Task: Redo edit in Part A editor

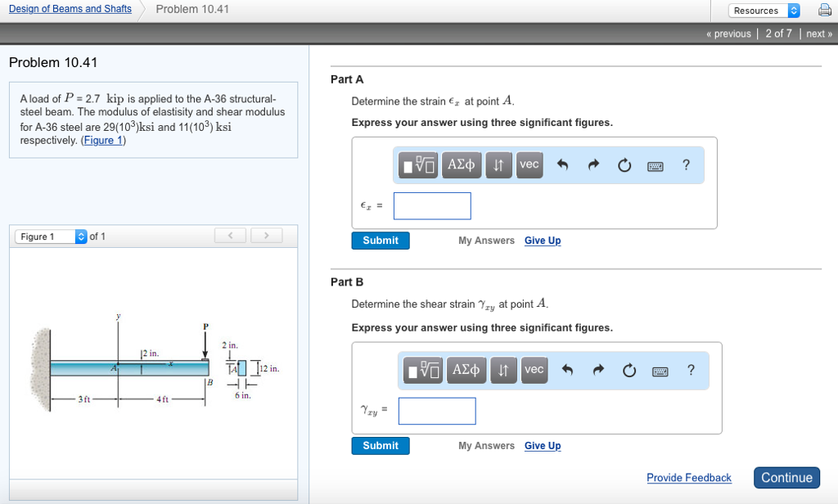Action: pyautogui.click(x=593, y=164)
